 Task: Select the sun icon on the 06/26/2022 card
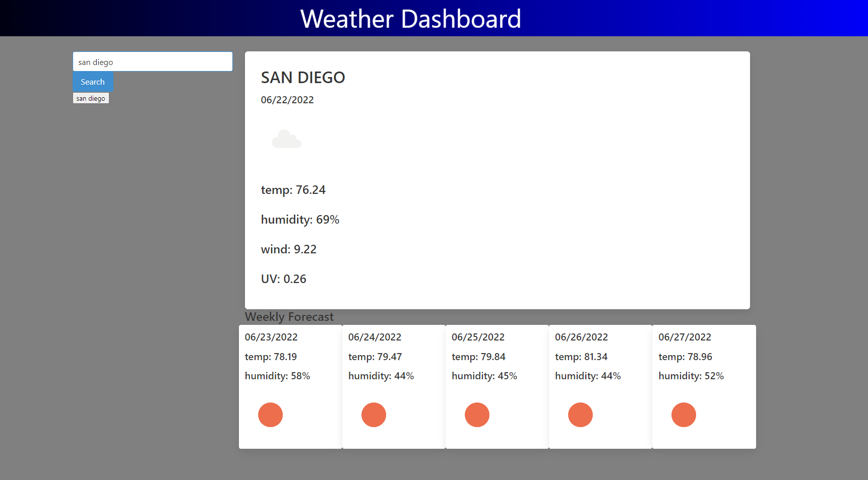pos(580,415)
